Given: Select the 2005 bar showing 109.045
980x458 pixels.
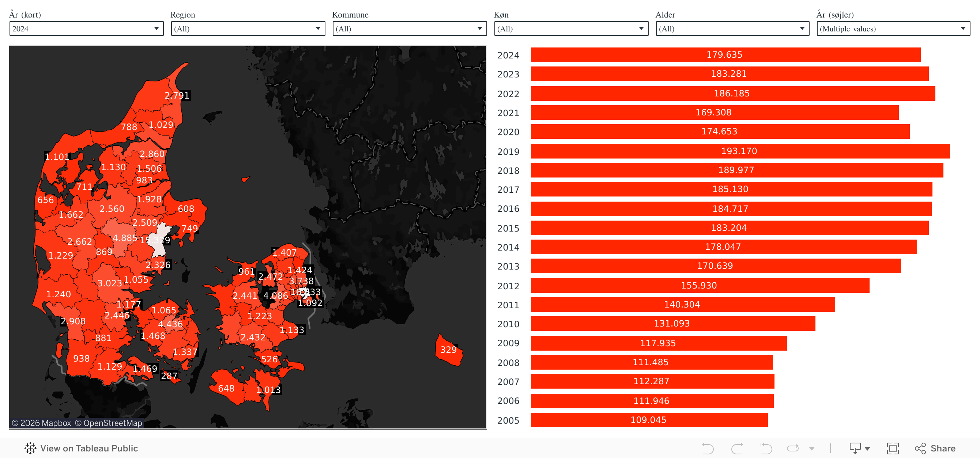Looking at the screenshot, I should coord(649,420).
